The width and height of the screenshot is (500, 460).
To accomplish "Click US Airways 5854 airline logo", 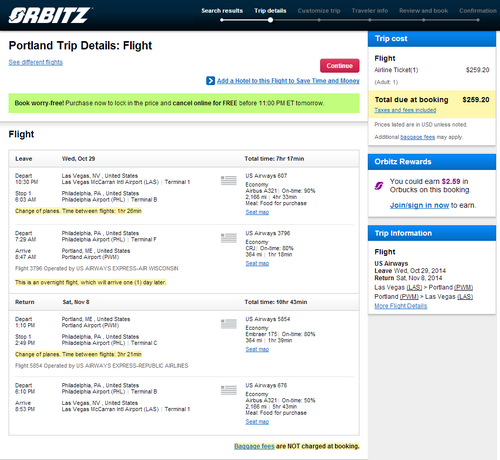I will click(x=229, y=324).
